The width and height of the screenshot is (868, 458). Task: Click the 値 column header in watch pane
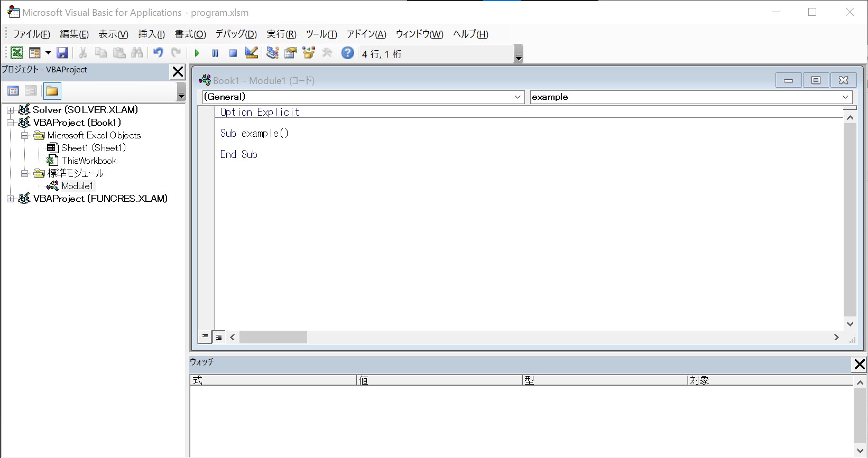[439, 380]
